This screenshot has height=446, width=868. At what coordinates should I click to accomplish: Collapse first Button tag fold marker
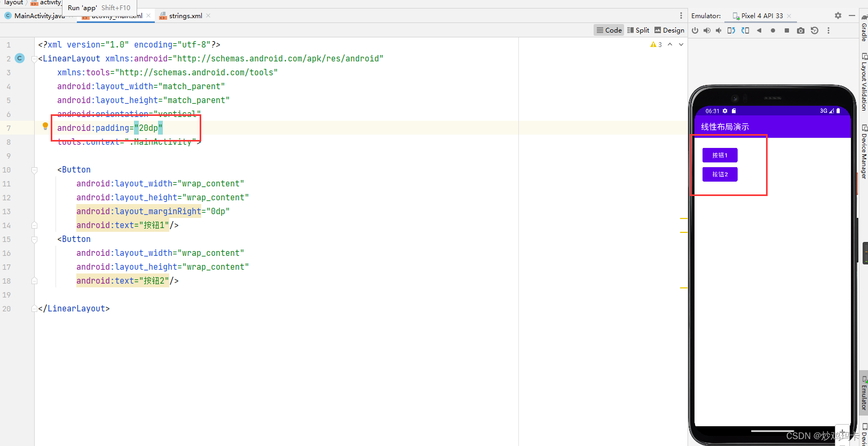(x=34, y=170)
